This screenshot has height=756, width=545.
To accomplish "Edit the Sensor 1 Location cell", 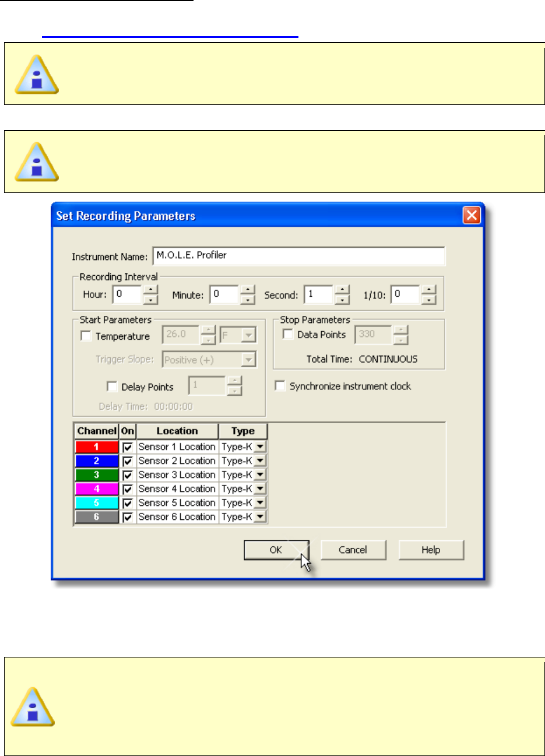I will (x=177, y=447).
